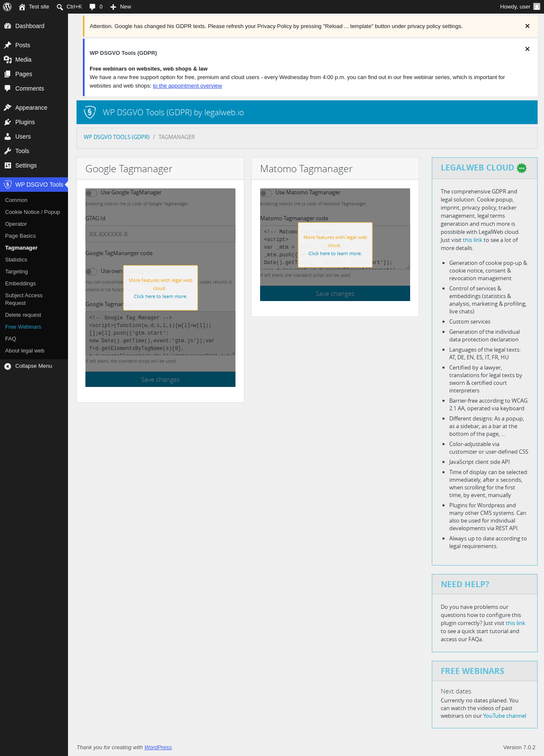The height and width of the screenshot is (756, 544).
Task: Open Common settings submenu item
Action: pyautogui.click(x=34, y=200)
